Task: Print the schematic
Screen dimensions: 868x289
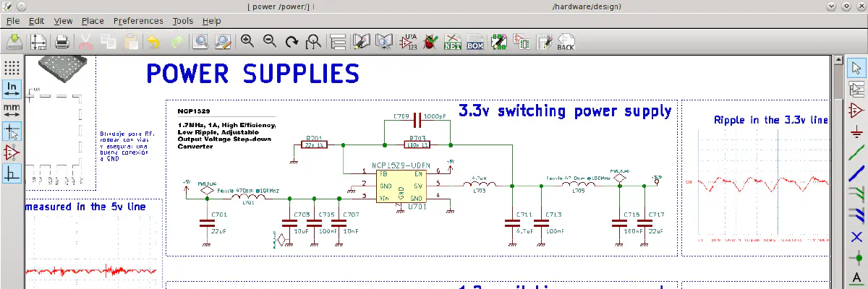Action: coord(62,42)
